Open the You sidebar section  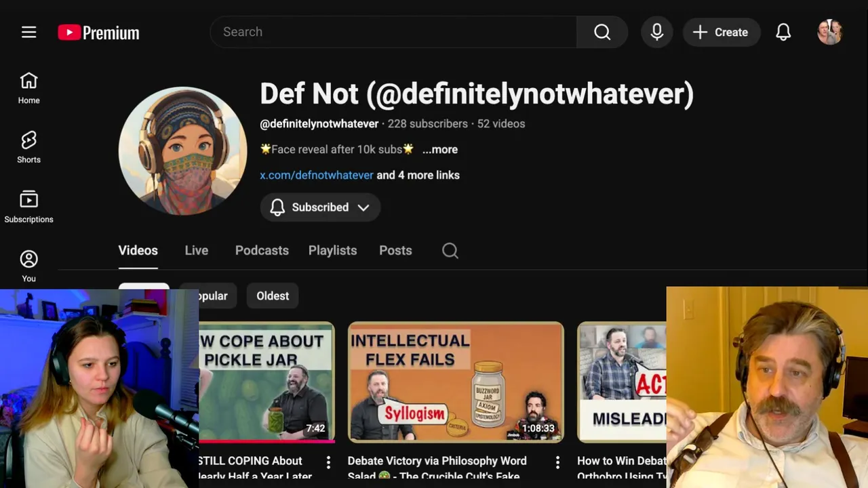28,266
